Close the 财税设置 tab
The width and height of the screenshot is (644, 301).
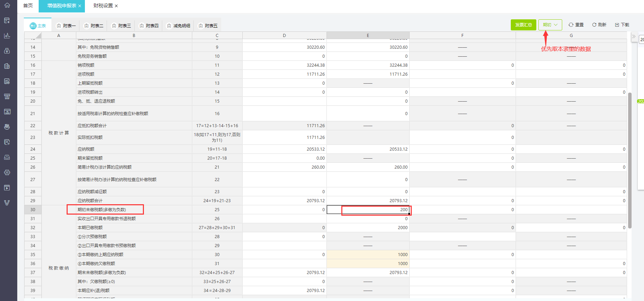(116, 6)
